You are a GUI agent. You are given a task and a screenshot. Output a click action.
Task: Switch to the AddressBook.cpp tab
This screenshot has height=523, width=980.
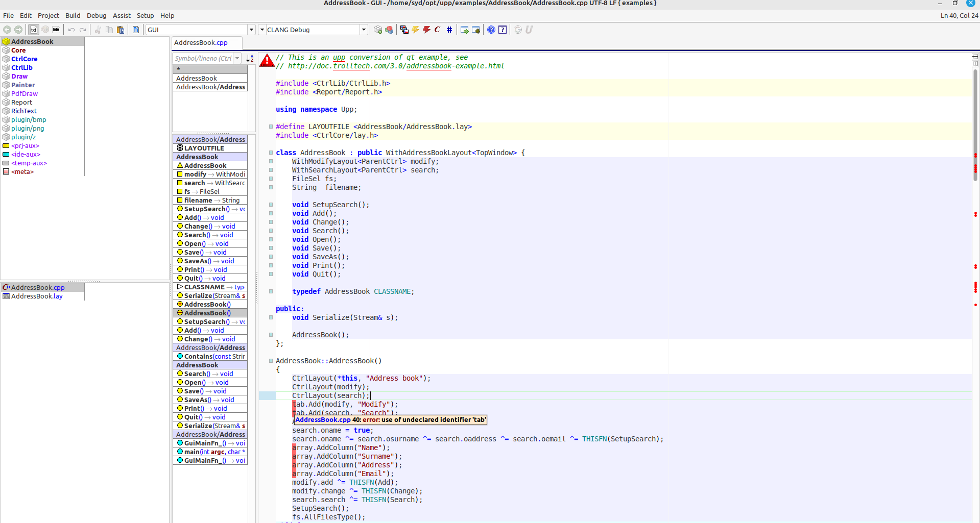tap(206, 42)
